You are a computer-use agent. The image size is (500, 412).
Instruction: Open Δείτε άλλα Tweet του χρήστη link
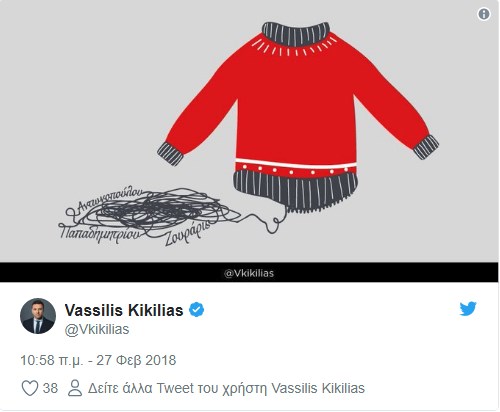[226, 388]
